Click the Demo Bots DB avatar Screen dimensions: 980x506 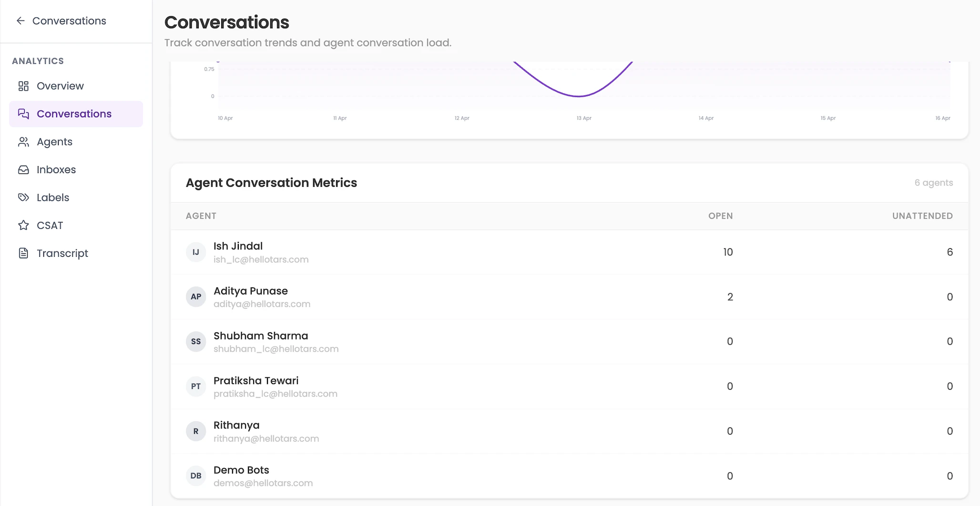point(195,476)
